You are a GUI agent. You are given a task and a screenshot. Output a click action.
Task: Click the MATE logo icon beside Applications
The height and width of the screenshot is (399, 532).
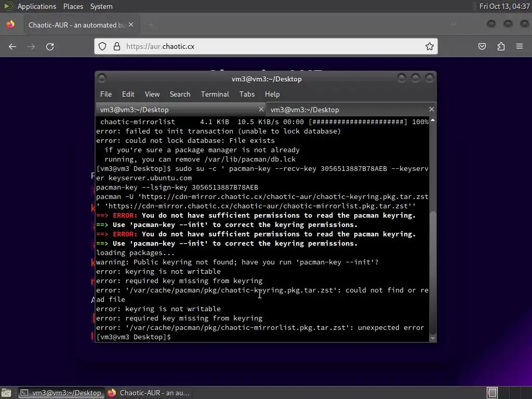click(x=8, y=6)
